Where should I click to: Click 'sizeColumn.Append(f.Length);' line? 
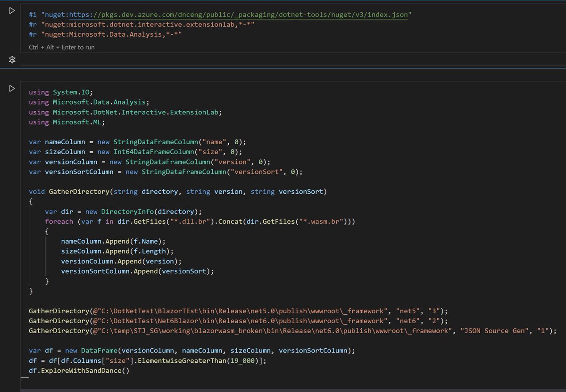117,251
